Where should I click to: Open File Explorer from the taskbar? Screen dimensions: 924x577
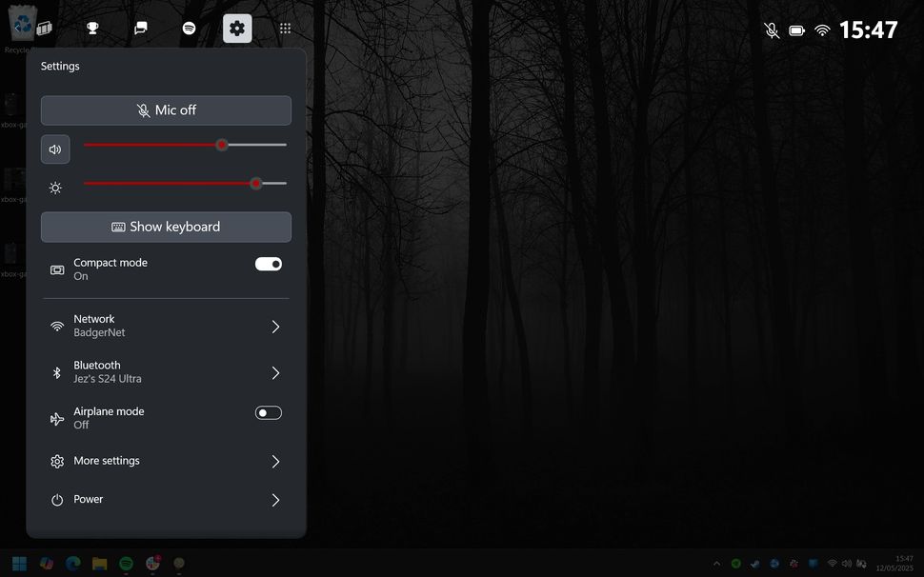coord(99,563)
